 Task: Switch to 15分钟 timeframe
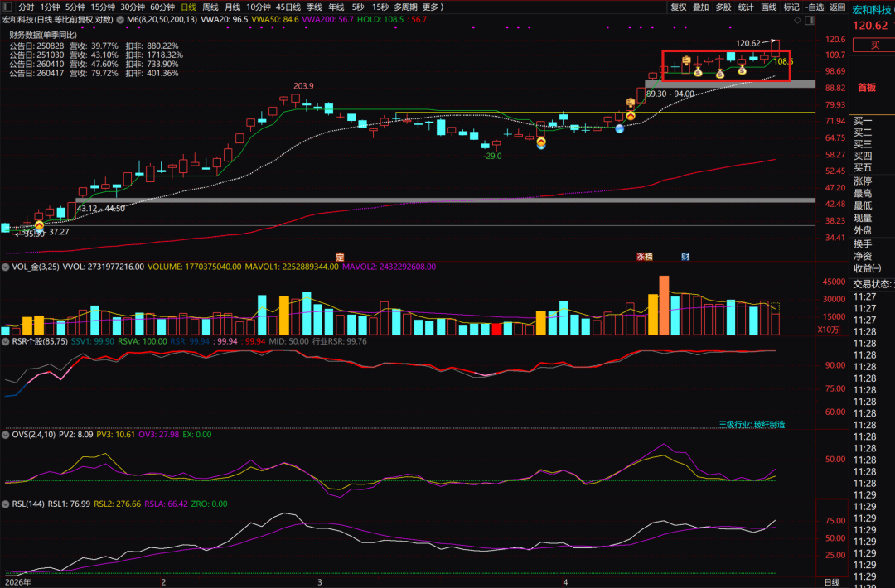click(103, 7)
